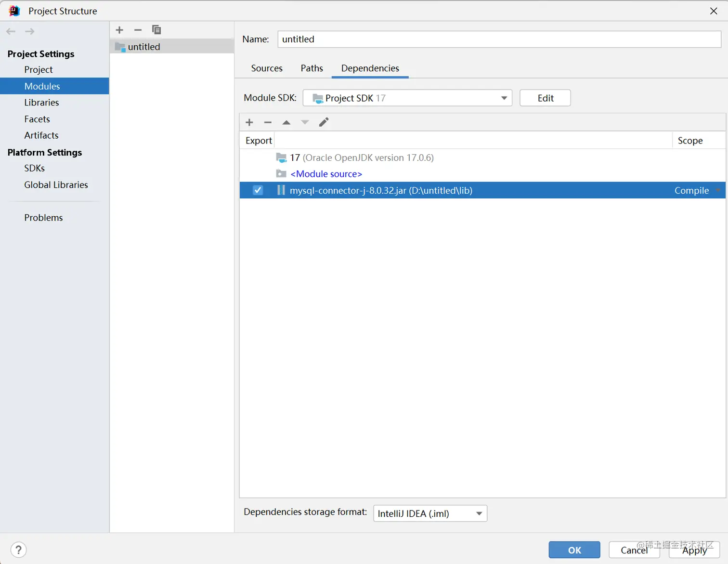The height and width of the screenshot is (564, 728).
Task: Copy the selected module icon
Action: pyautogui.click(x=156, y=30)
